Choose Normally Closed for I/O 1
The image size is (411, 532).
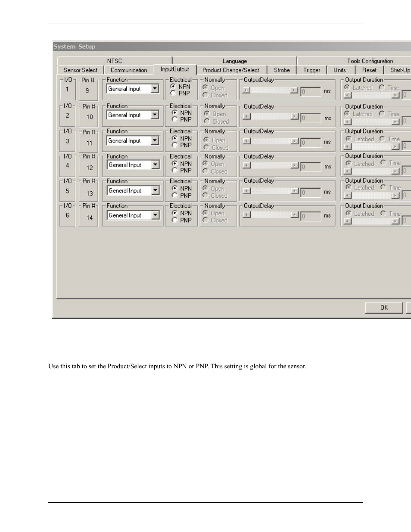click(215, 95)
